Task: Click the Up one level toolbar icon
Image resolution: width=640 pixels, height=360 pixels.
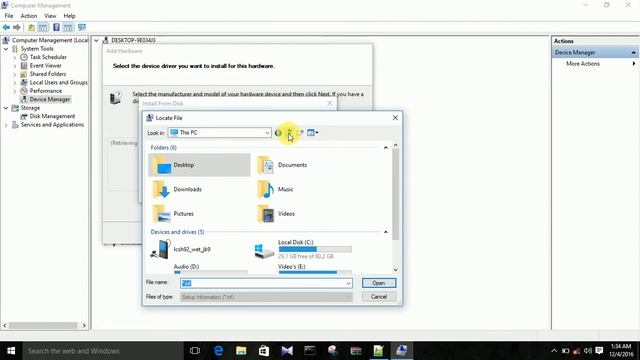Action: 31,27
